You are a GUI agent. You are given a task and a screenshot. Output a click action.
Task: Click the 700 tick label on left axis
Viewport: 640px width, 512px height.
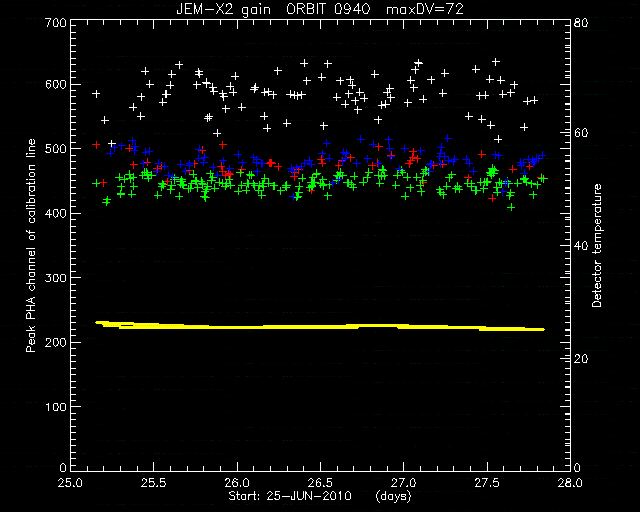55,23
